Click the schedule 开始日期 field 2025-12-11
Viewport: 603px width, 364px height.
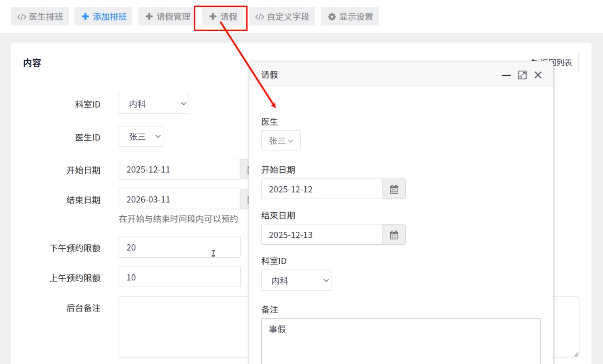click(x=179, y=170)
